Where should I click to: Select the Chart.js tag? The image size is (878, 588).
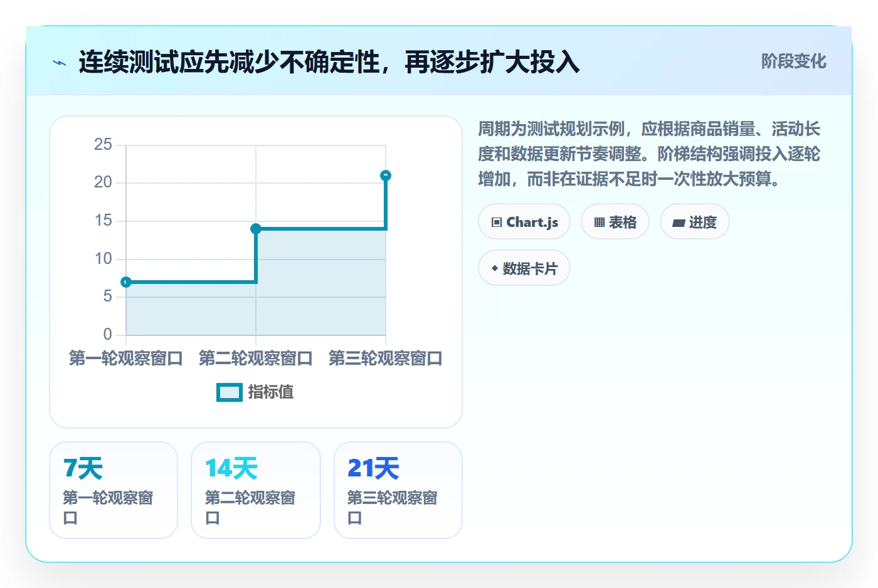coord(524,222)
